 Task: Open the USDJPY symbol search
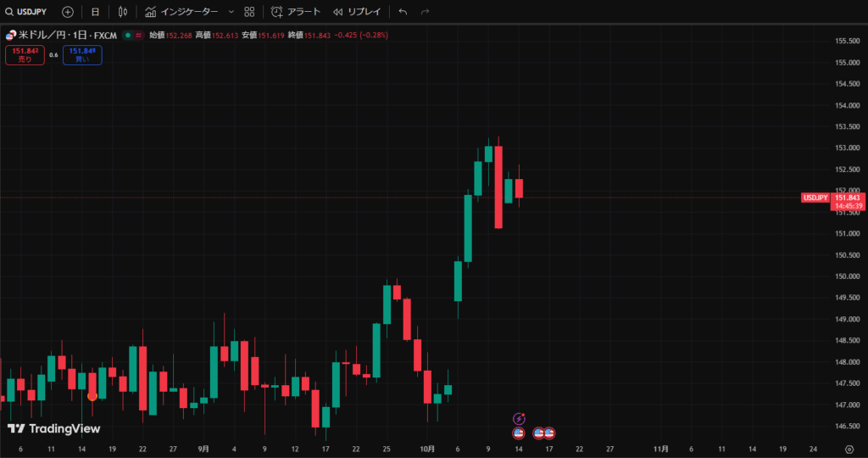[x=28, y=12]
